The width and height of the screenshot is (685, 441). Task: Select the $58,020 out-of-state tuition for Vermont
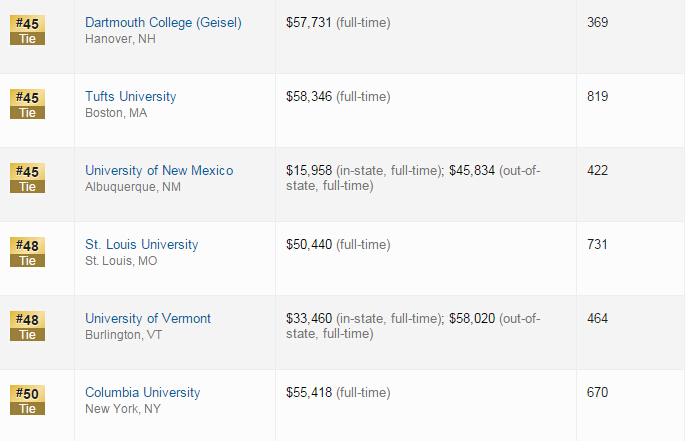click(472, 318)
